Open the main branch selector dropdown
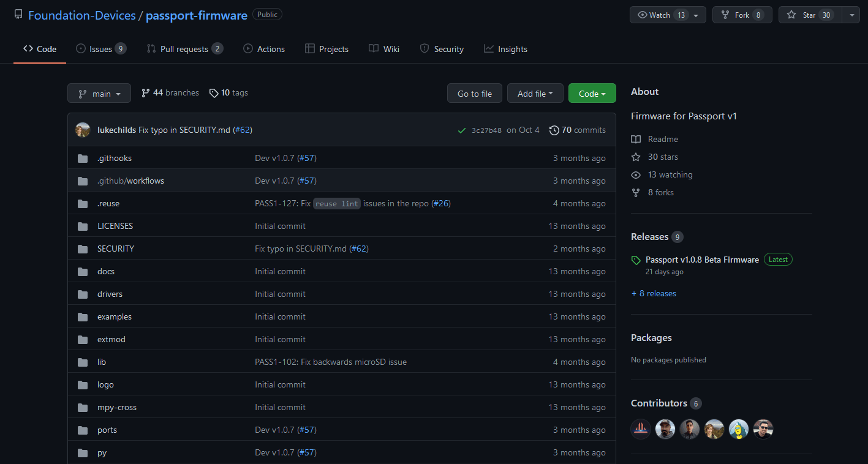The height and width of the screenshot is (464, 868). (x=99, y=94)
